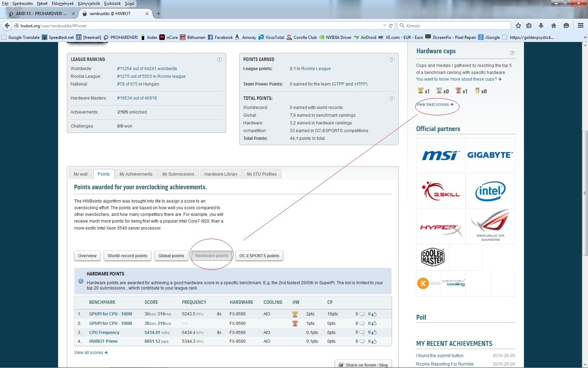Click the Overview button

click(x=87, y=256)
